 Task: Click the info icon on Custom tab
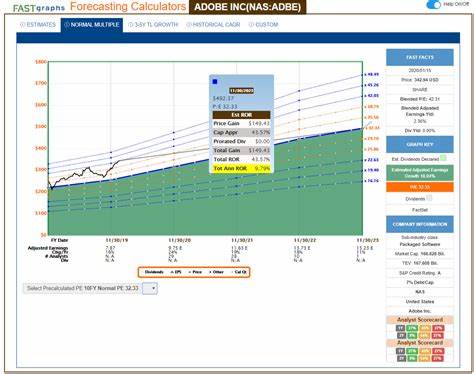(251, 25)
